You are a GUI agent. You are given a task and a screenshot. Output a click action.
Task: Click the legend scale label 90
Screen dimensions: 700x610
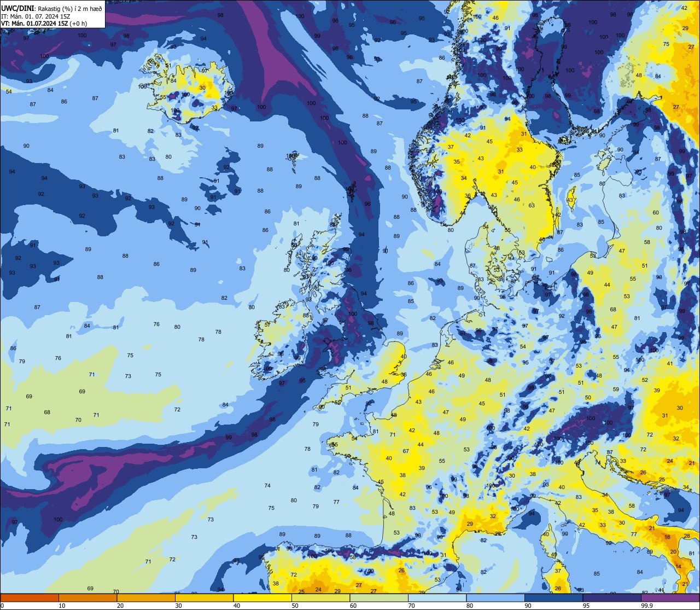pyautogui.click(x=528, y=606)
